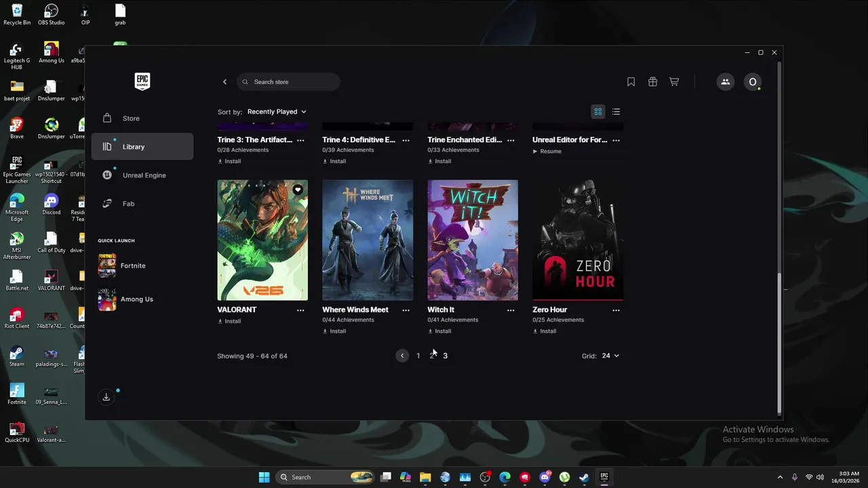Open the shopping cart

click(x=674, y=82)
